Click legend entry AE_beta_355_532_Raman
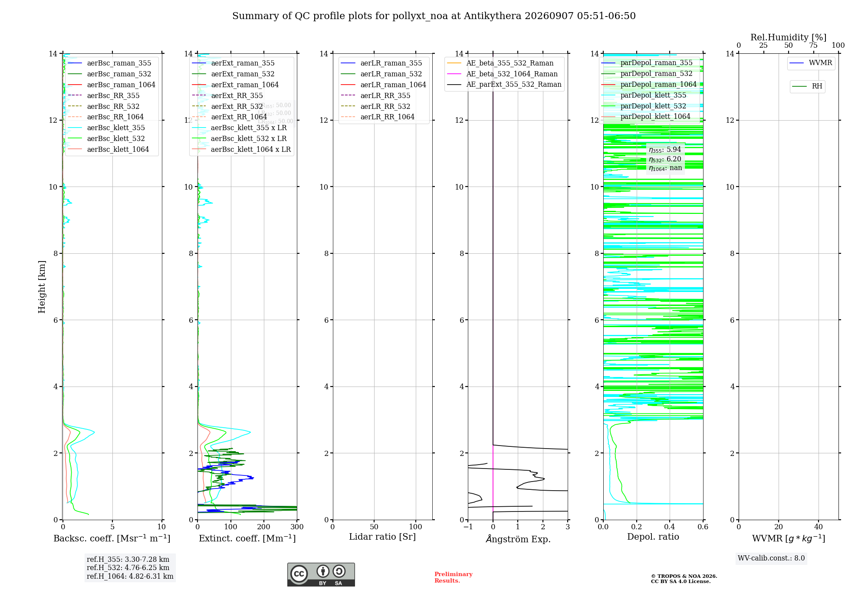The width and height of the screenshot is (868, 590). pyautogui.click(x=500, y=63)
